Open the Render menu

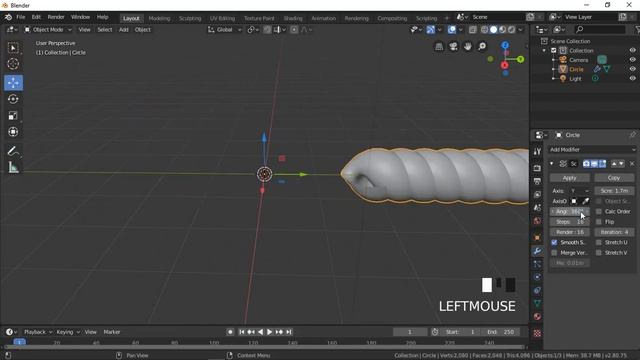point(56,17)
